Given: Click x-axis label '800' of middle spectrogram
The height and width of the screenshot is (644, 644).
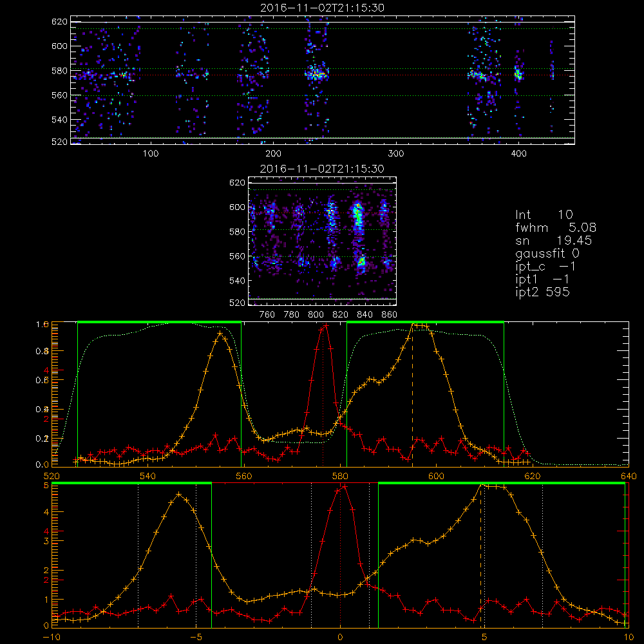Looking at the screenshot, I should click(x=316, y=315).
